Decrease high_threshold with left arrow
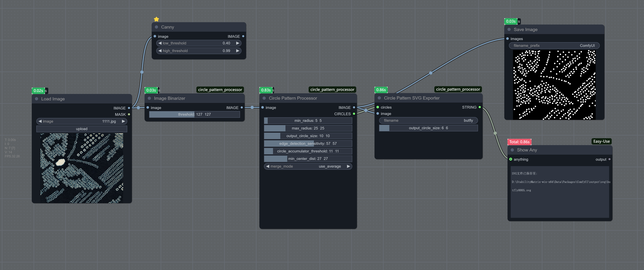 pyautogui.click(x=160, y=51)
